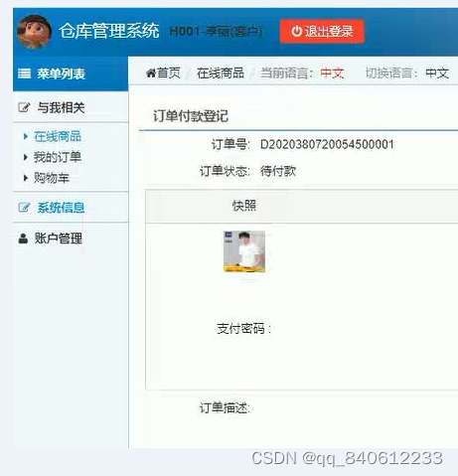Click the 退出登录 logout button
Viewport: 458px width, 476px height.
[x=322, y=32]
